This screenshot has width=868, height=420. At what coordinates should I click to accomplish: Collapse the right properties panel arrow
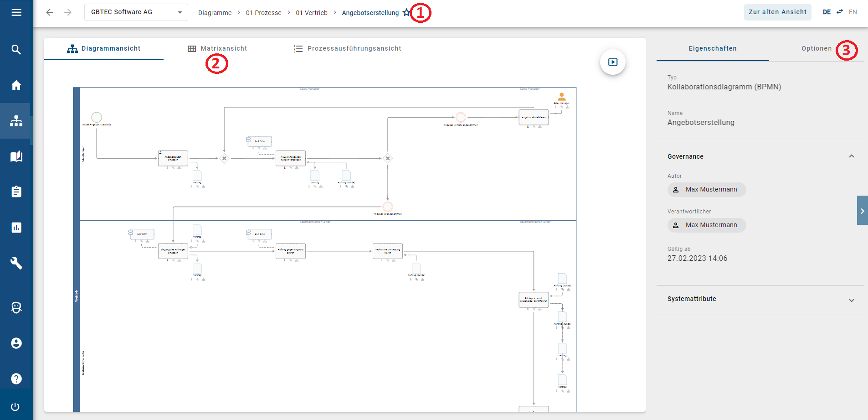862,211
